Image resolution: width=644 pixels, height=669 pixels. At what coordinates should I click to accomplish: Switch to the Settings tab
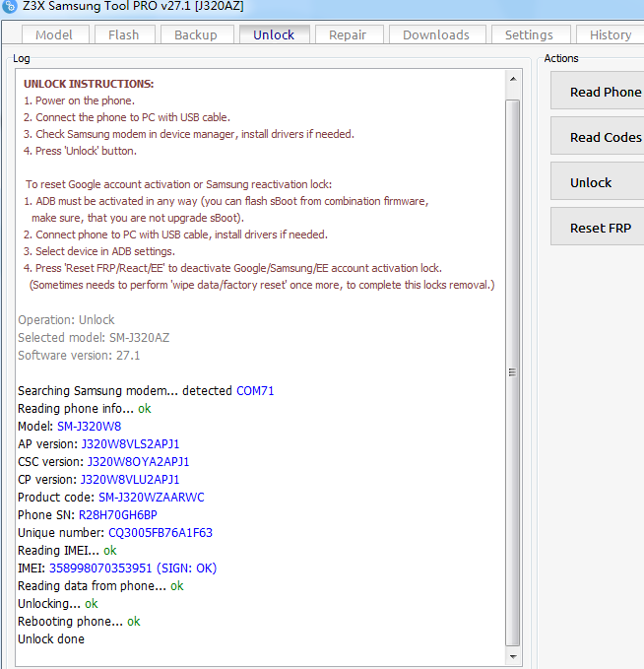pos(530,34)
